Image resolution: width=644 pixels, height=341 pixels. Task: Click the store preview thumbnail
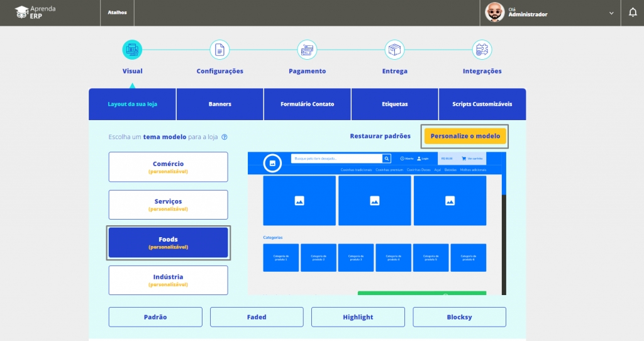pos(375,223)
